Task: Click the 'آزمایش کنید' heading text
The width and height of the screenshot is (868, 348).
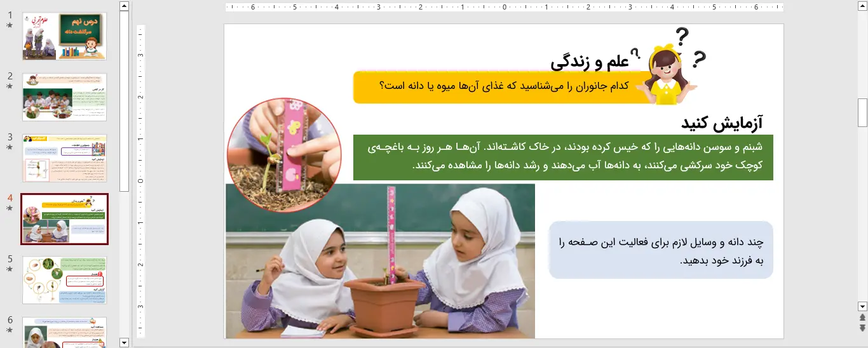Action: 721,123
